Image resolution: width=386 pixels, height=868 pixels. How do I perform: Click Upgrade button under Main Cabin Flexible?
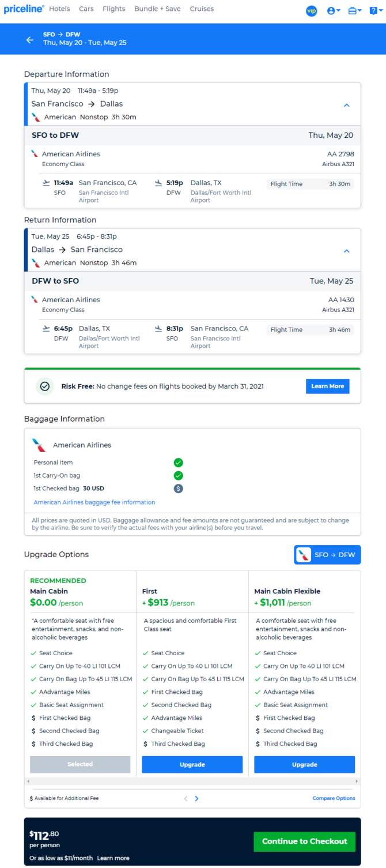click(x=305, y=764)
